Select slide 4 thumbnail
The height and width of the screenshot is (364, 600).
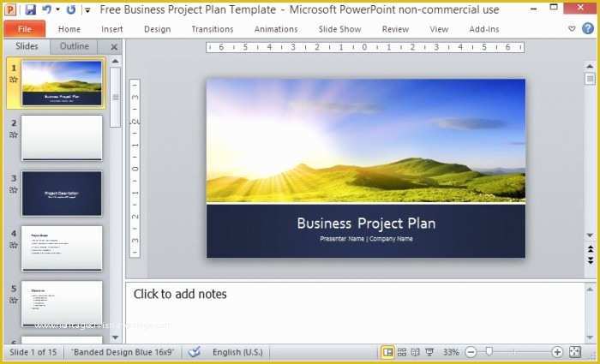coord(62,248)
